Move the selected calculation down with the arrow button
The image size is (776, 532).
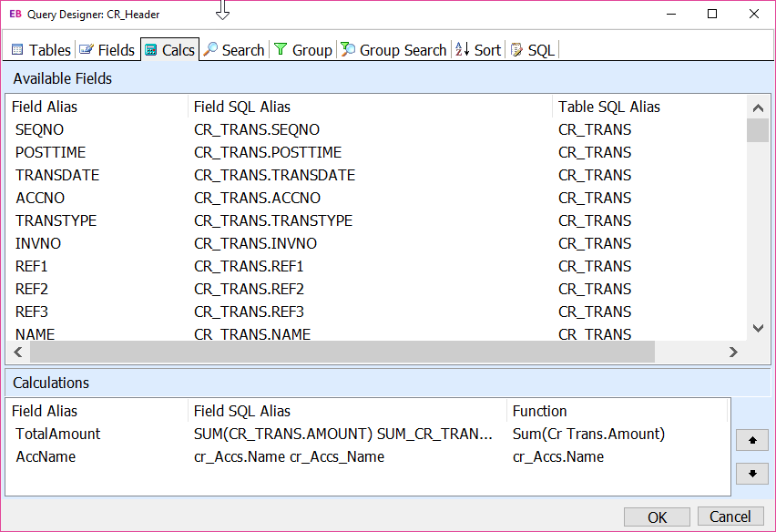point(751,474)
